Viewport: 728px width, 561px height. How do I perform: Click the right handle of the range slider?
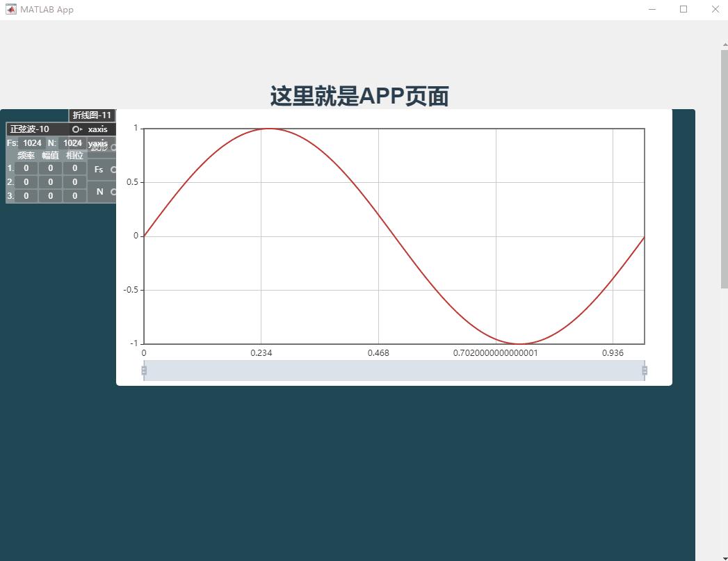[645, 371]
